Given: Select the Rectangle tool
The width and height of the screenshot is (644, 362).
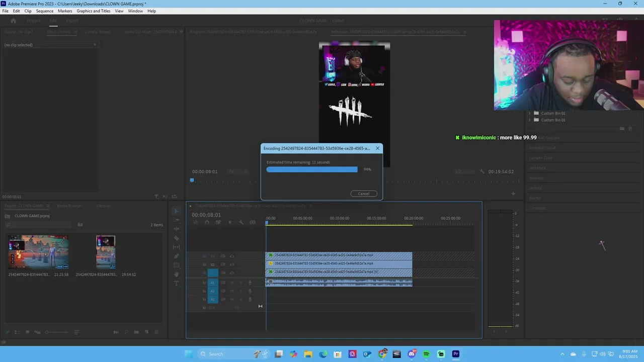Looking at the screenshot, I should point(176,265).
